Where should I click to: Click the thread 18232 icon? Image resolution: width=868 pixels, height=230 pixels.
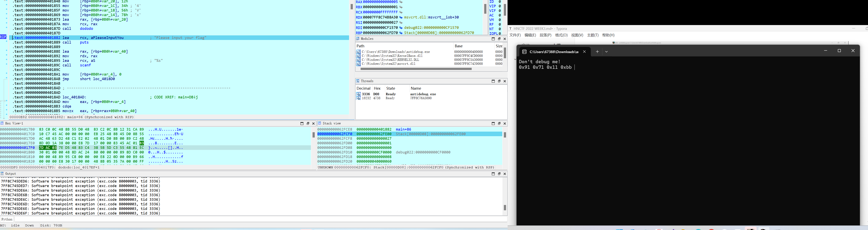[x=359, y=98]
